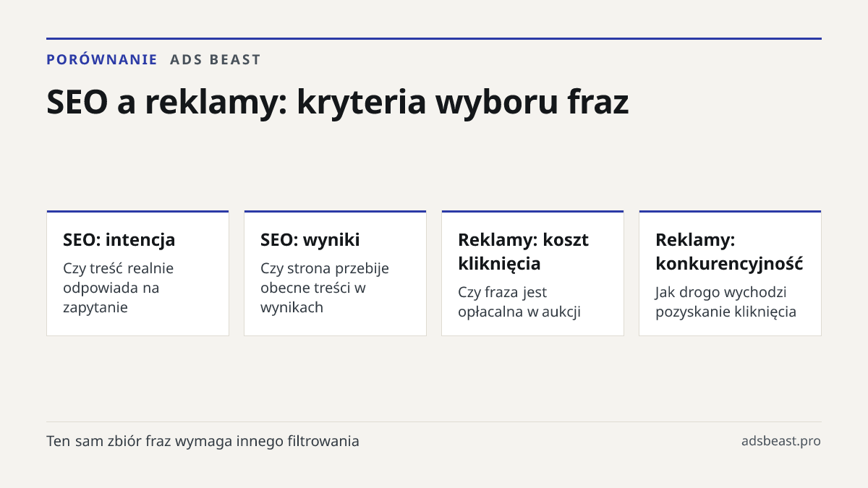Select the 'SEO: wyniki' card heading

pos(310,239)
